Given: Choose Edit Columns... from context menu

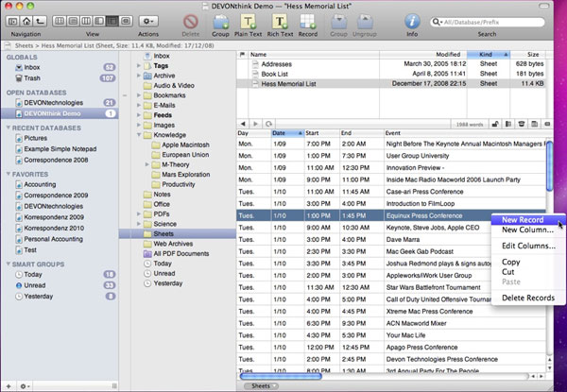Looking at the screenshot, I should point(527,246).
